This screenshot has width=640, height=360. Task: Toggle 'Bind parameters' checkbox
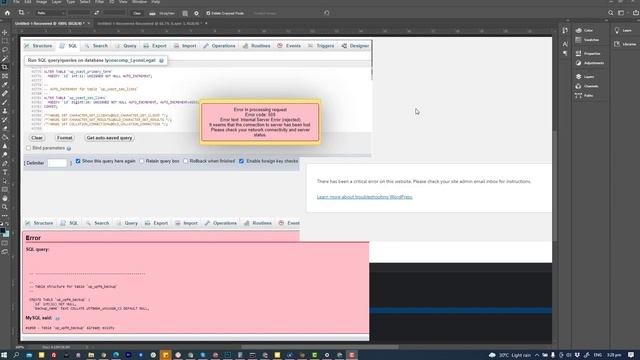(x=28, y=148)
